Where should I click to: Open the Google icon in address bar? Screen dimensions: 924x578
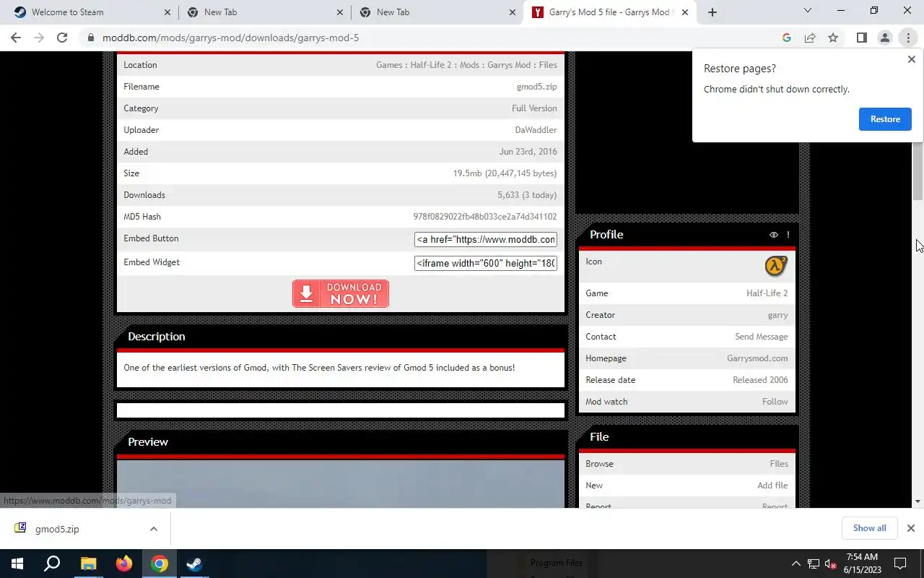click(x=787, y=38)
